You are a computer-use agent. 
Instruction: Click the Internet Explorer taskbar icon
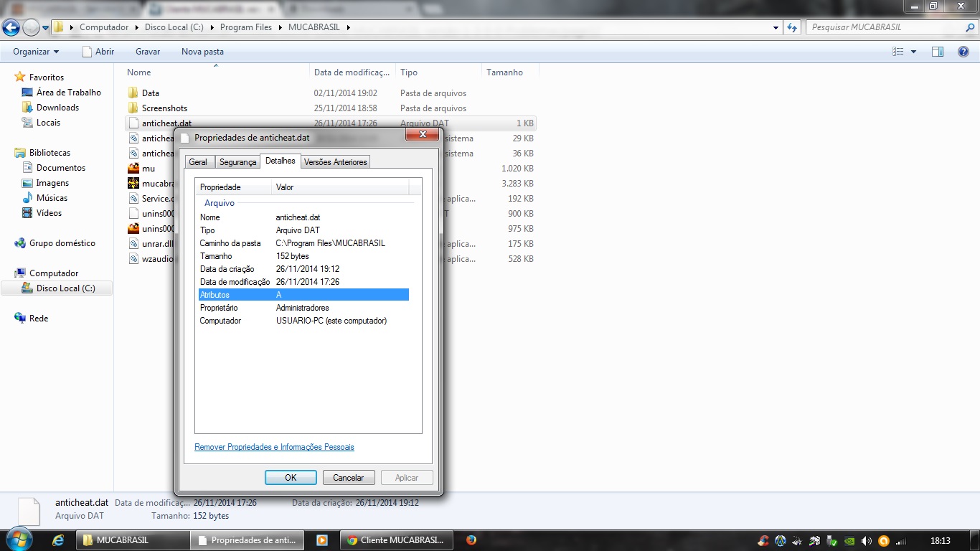58,540
